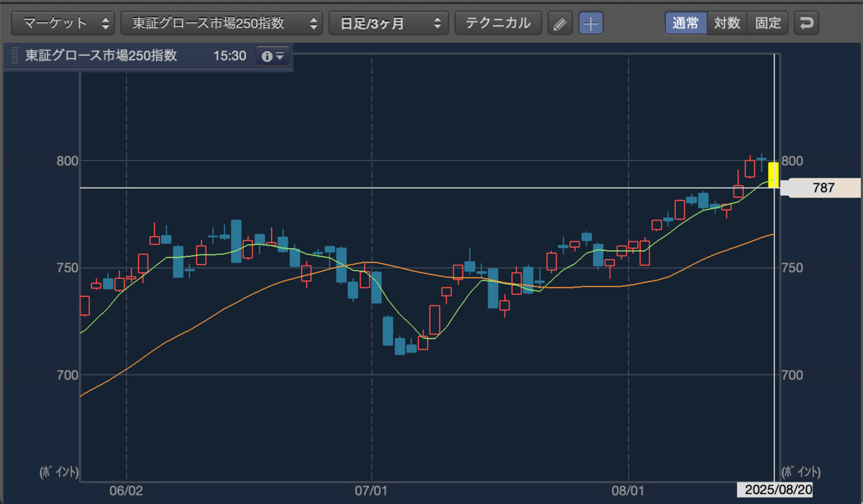This screenshot has width=863, height=504.
Task: Click the 15:30 time text
Action: click(229, 56)
